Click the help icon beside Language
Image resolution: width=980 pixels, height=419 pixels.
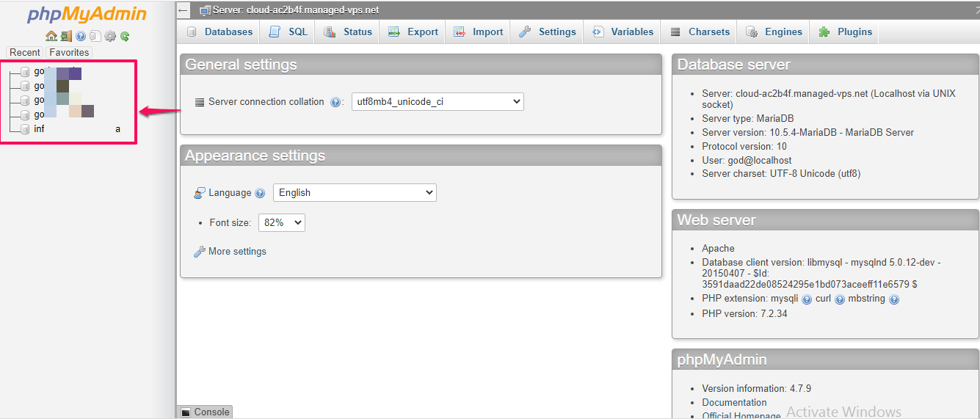pyautogui.click(x=259, y=193)
